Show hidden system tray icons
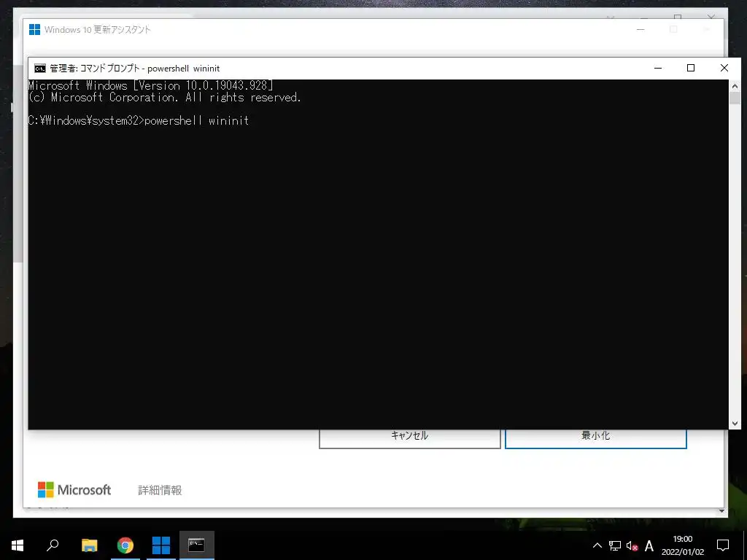 (x=597, y=545)
